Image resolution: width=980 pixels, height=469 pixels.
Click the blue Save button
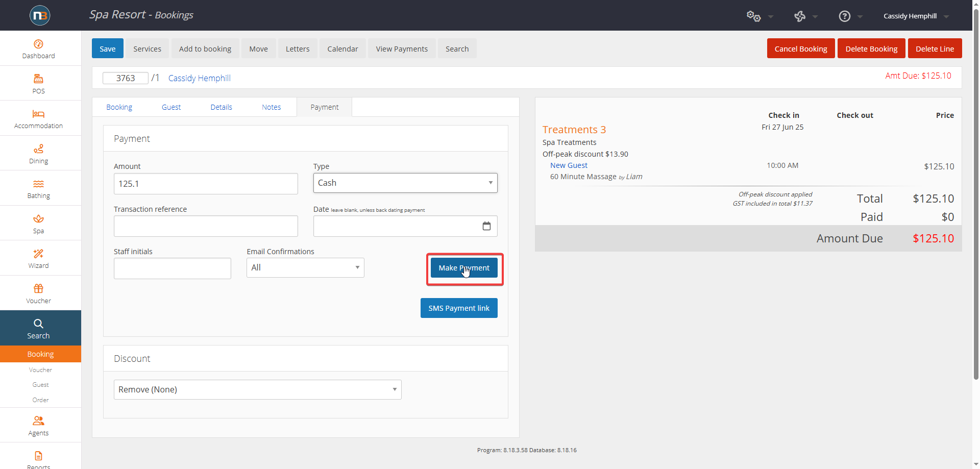click(x=108, y=48)
